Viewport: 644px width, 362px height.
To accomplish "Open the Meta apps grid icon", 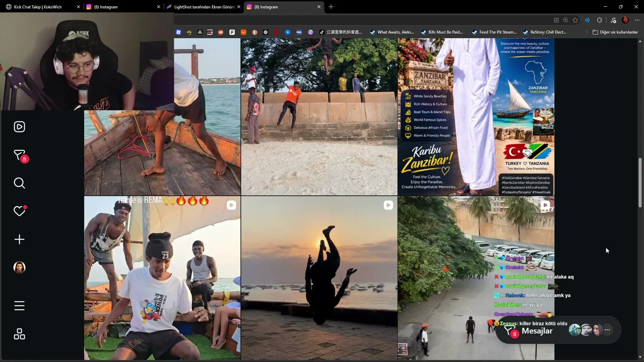I will pyautogui.click(x=19, y=334).
